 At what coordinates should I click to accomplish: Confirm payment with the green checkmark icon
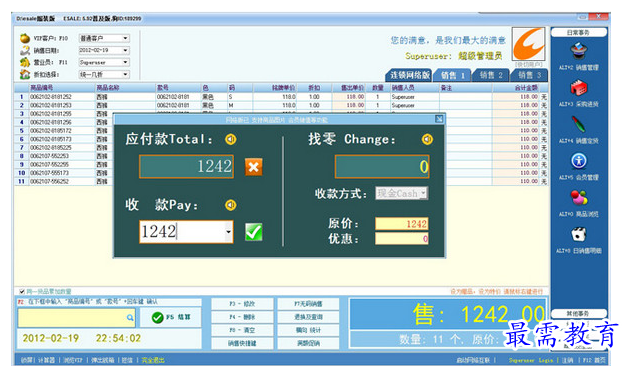[254, 232]
